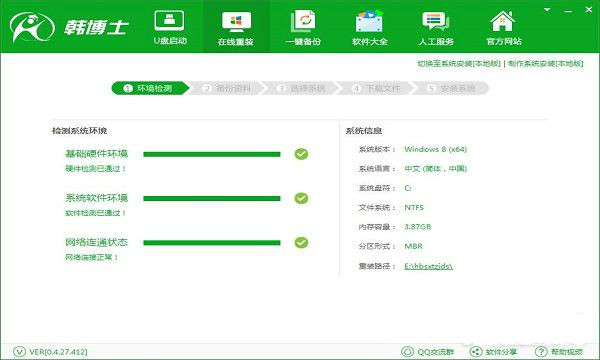Screen dimensions: 600x360
Task: Click the 检测系统环境 heading
Action: coord(80,131)
